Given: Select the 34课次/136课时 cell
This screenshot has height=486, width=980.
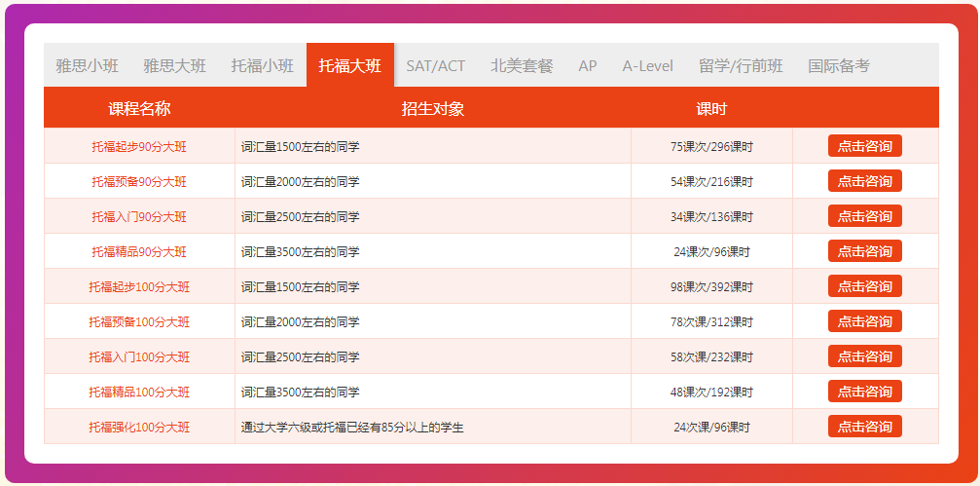Looking at the screenshot, I should (x=711, y=217).
